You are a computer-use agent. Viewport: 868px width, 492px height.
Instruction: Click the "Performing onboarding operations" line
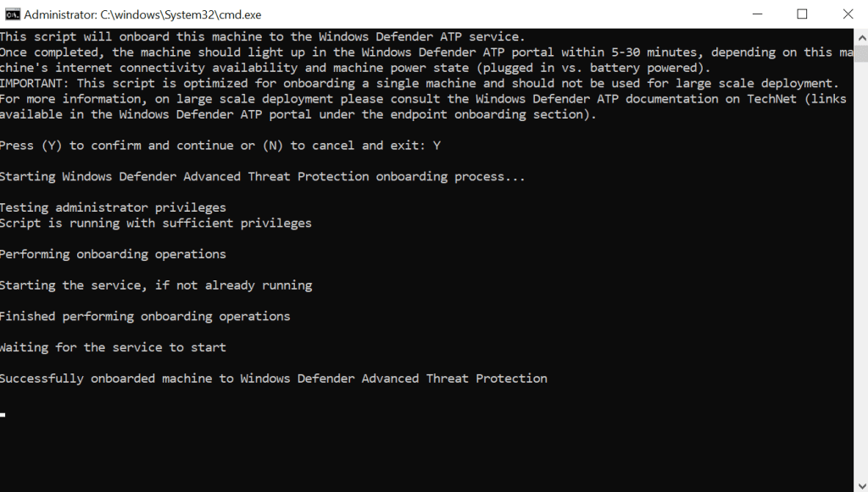pos(113,254)
